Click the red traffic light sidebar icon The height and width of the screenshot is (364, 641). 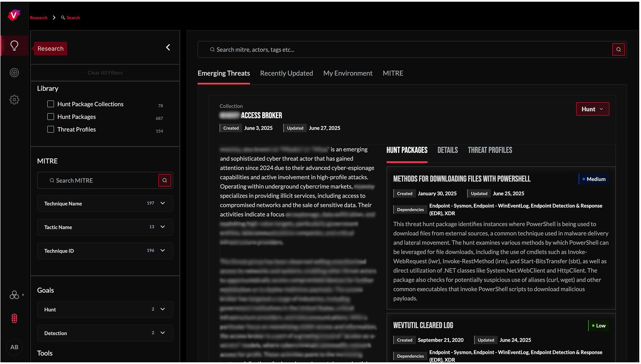point(14,318)
